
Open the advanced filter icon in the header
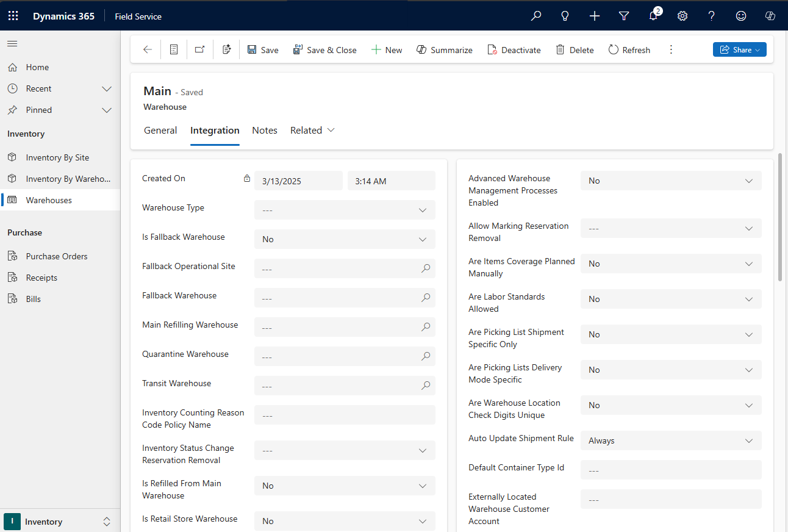click(x=623, y=16)
